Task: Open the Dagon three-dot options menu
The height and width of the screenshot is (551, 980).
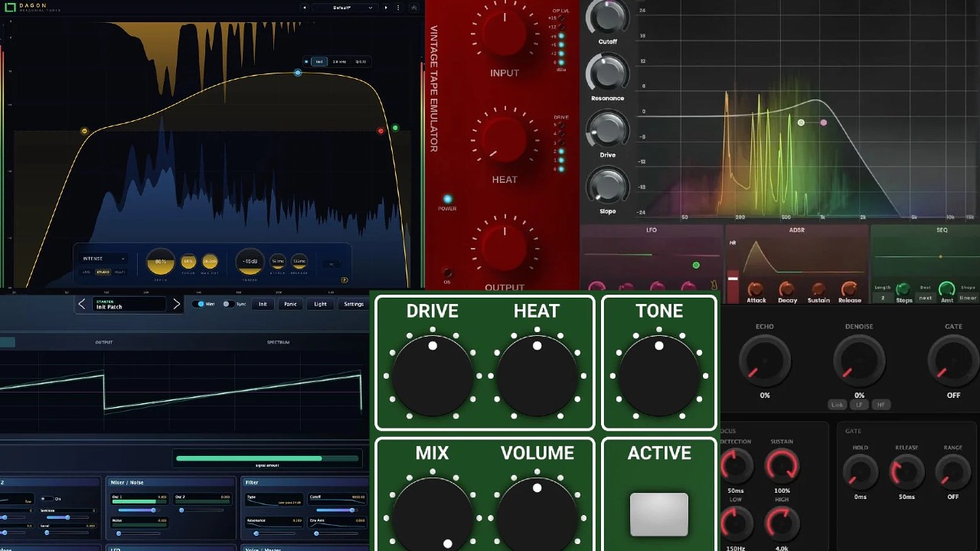Action: click(398, 8)
